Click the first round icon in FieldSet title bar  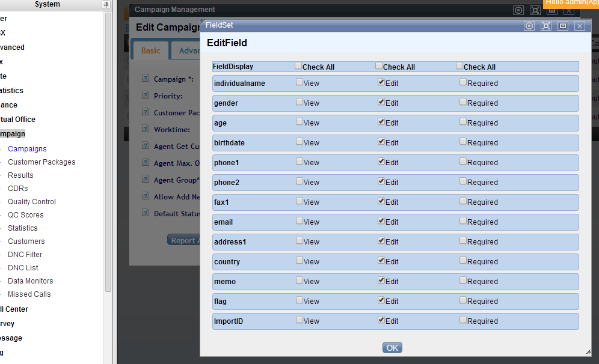[529, 26]
